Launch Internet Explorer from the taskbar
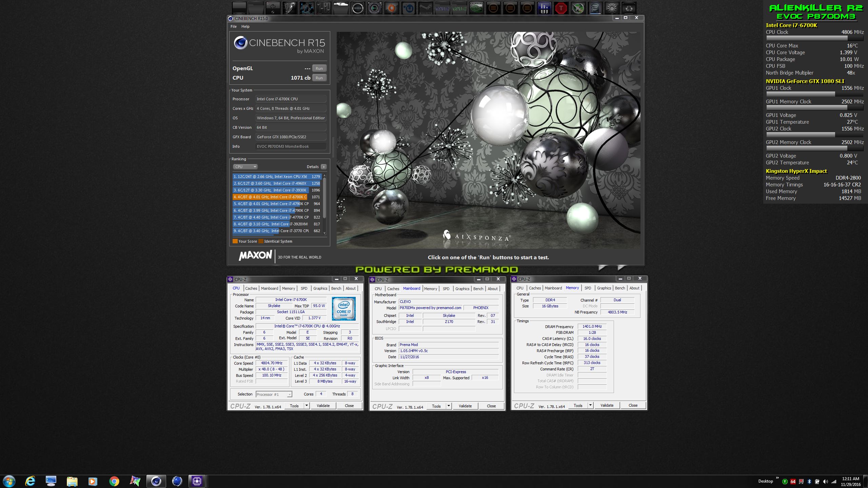 31,481
